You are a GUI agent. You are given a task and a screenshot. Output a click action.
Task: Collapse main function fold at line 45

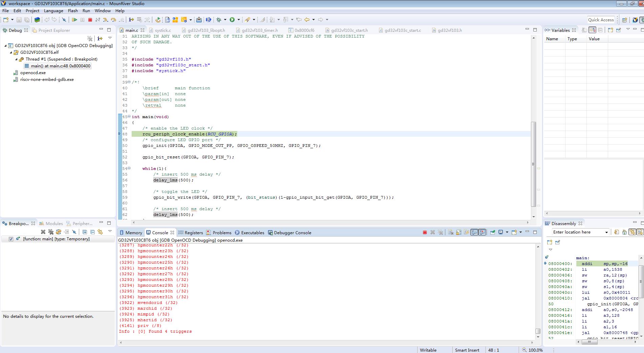129,117
